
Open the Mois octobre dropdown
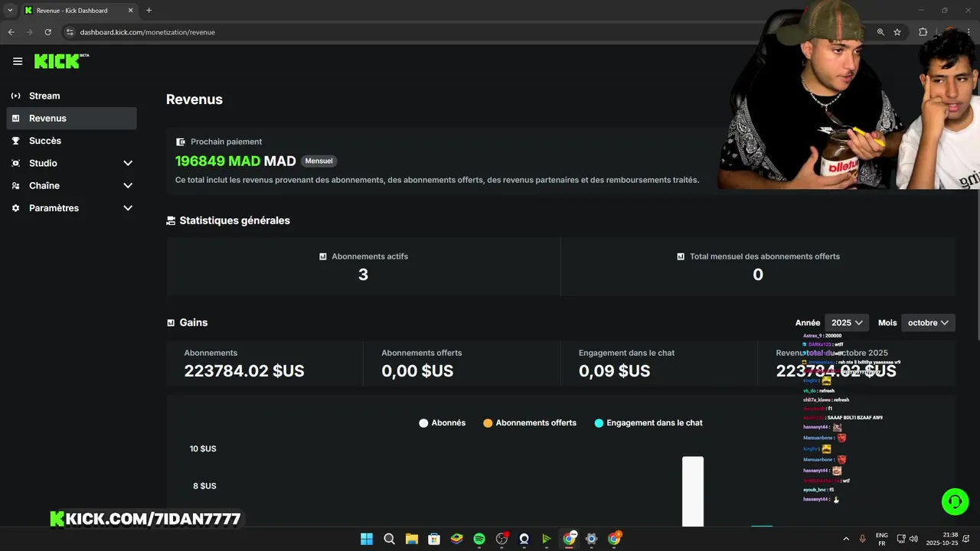click(x=928, y=323)
